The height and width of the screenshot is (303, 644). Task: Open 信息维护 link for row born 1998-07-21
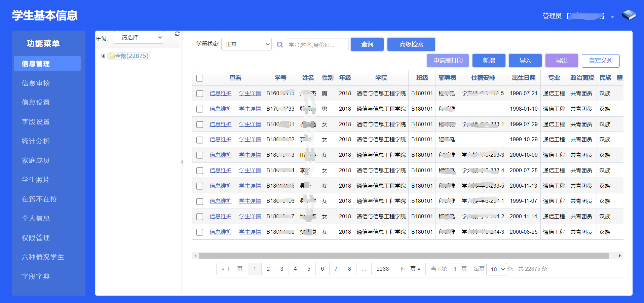click(x=221, y=93)
